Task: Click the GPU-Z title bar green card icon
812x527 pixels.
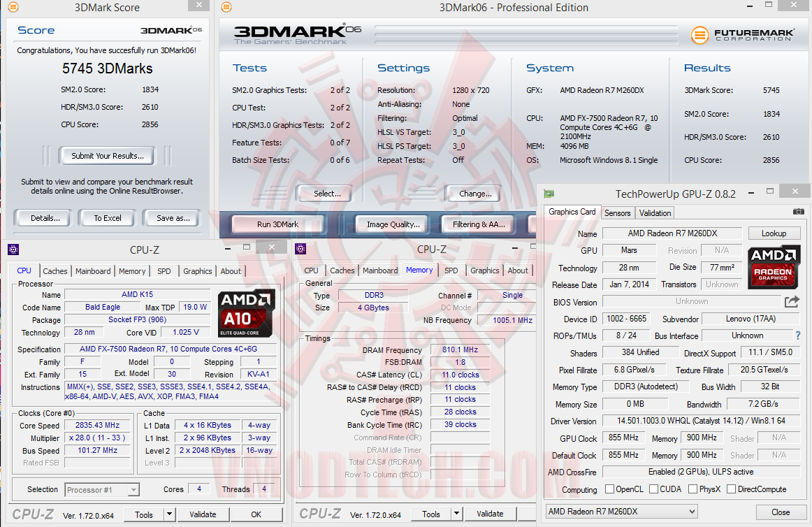Action: (549, 194)
